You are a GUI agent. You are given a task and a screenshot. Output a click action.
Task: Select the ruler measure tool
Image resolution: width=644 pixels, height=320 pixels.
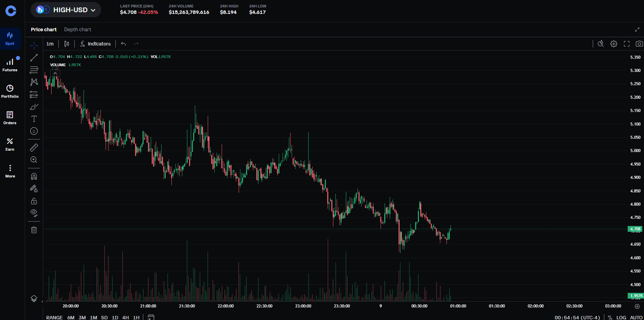coord(34,147)
